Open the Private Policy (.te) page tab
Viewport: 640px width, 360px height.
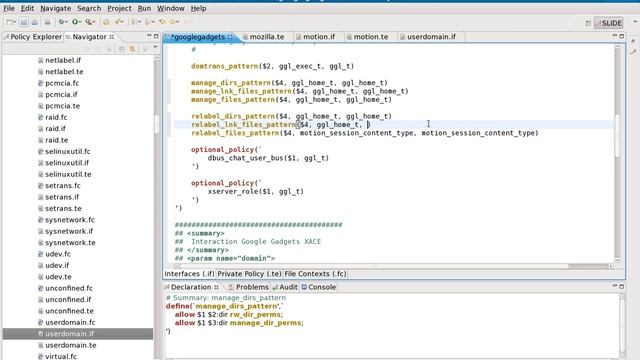pyautogui.click(x=249, y=274)
